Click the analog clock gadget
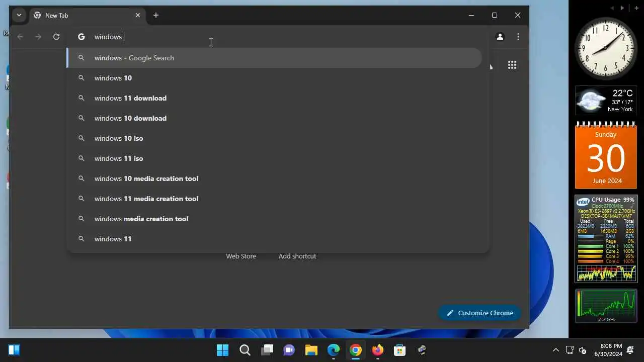This screenshot has height=362, width=644. click(606, 49)
